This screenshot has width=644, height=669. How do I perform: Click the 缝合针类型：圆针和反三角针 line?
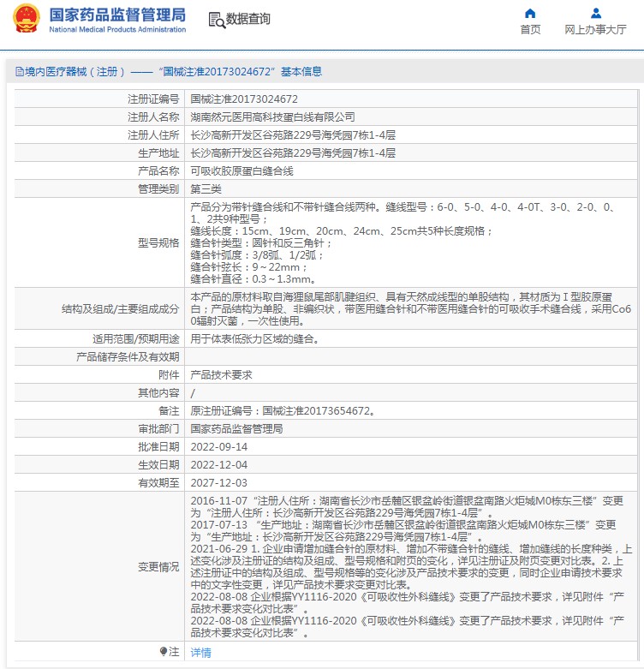pyautogui.click(x=261, y=242)
